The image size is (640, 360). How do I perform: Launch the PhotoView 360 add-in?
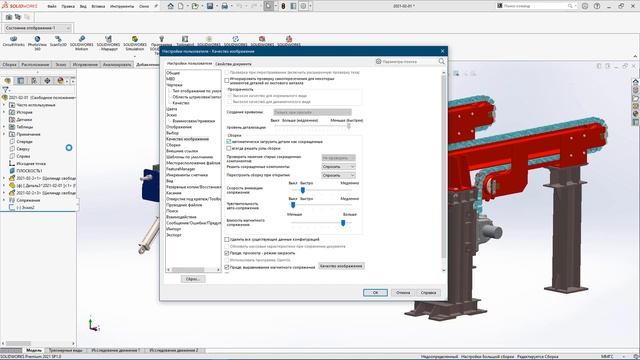37,42
